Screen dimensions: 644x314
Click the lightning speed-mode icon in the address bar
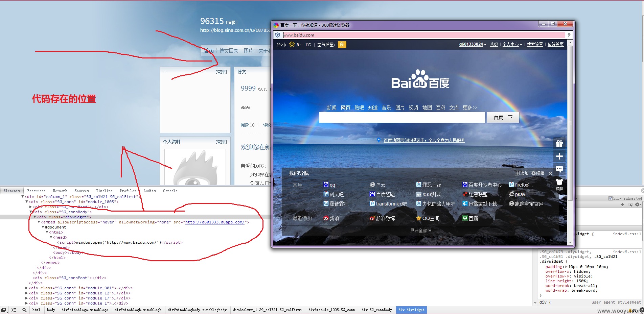tap(569, 35)
